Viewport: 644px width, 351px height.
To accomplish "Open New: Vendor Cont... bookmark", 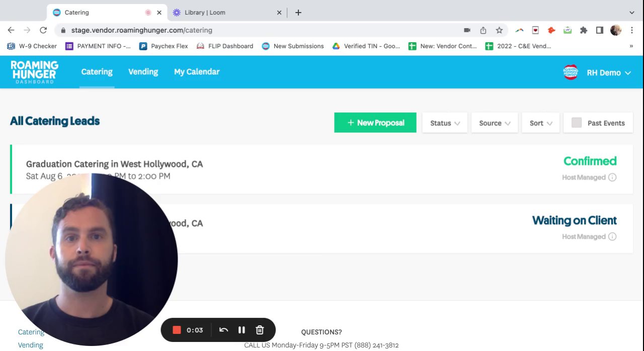I will [x=443, y=46].
